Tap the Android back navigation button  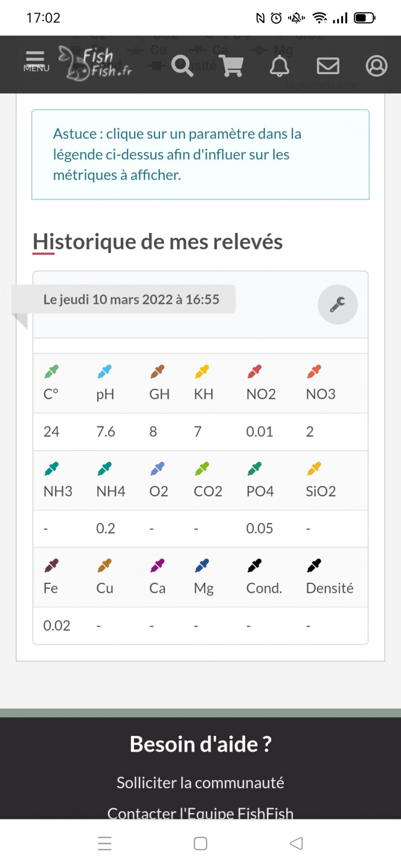[296, 843]
